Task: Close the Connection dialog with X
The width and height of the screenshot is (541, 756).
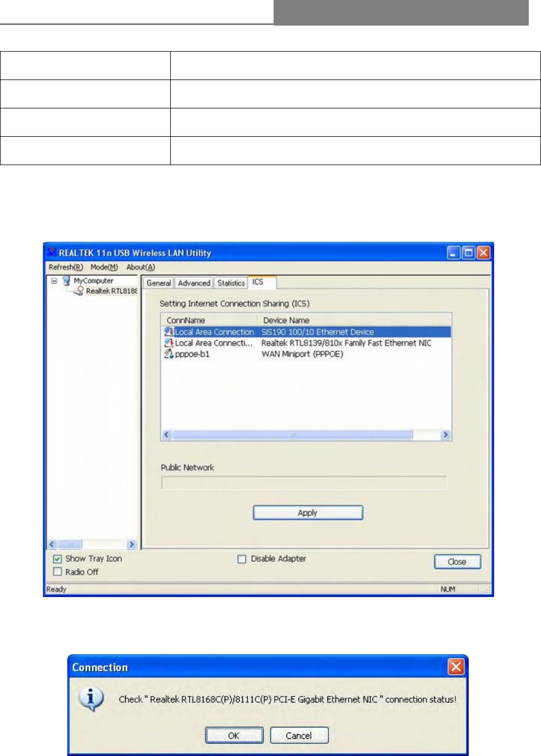Action: point(456,667)
